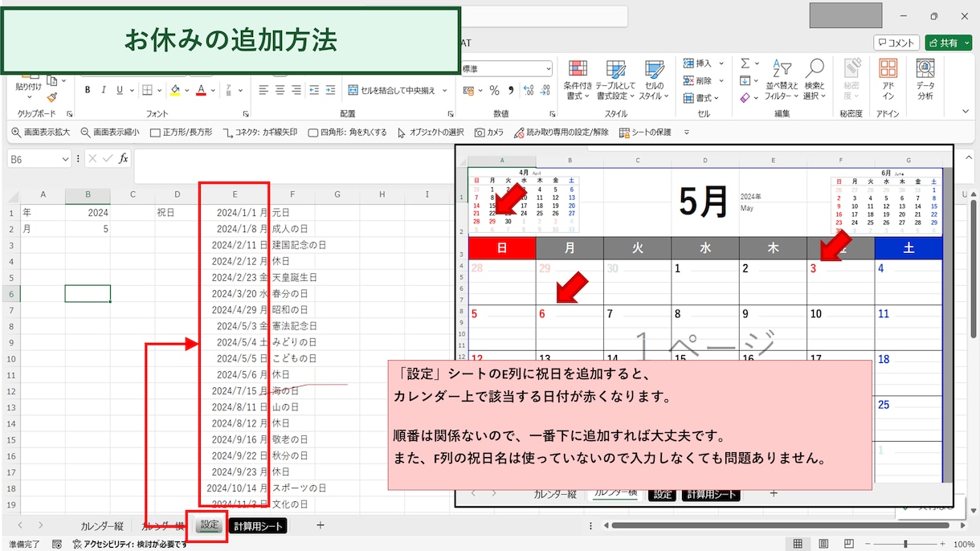The height and width of the screenshot is (551, 980).
Task: Open データ分析 tool
Action: click(925, 80)
